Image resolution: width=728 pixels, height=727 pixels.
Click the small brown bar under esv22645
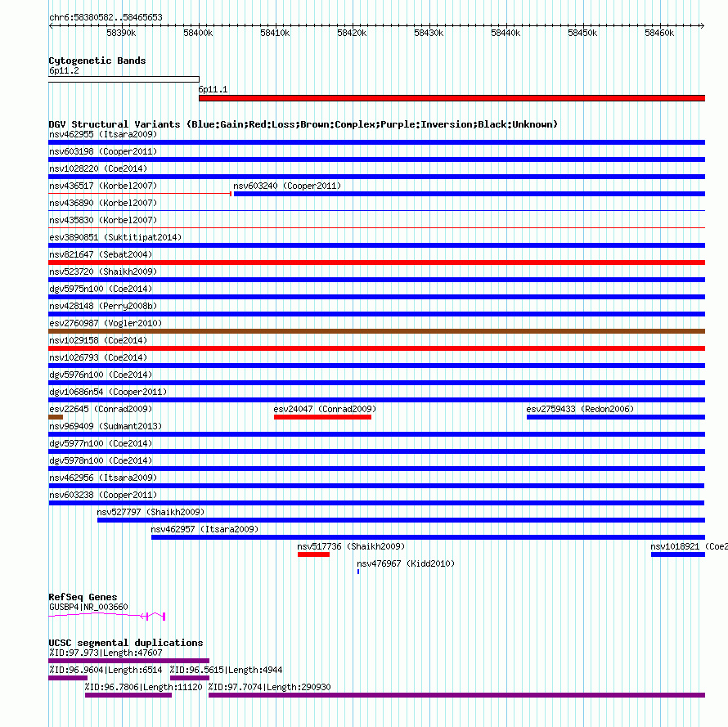pyautogui.click(x=56, y=417)
